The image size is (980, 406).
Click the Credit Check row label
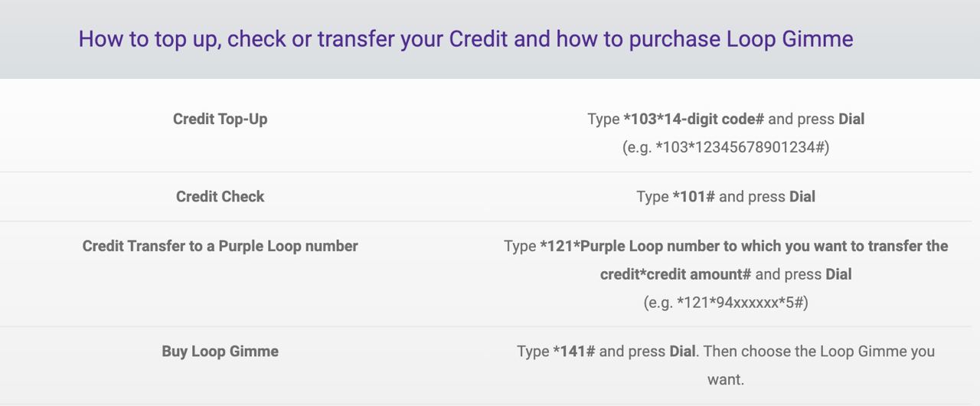click(x=220, y=196)
